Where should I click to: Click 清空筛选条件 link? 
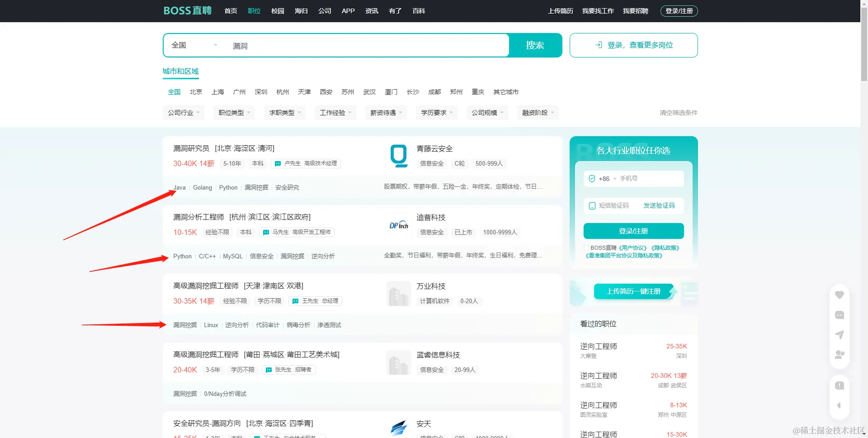pos(679,113)
